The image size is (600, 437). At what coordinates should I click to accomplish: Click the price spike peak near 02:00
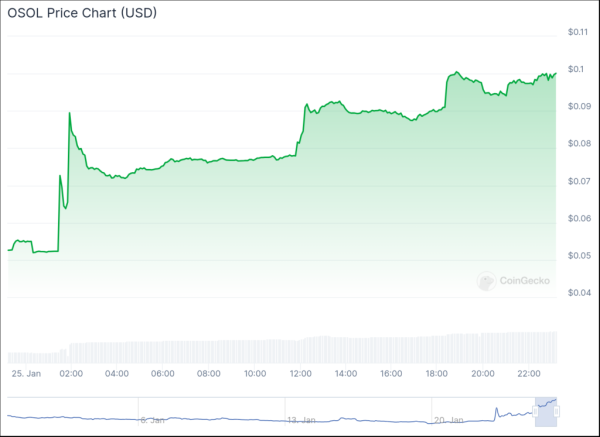69,113
